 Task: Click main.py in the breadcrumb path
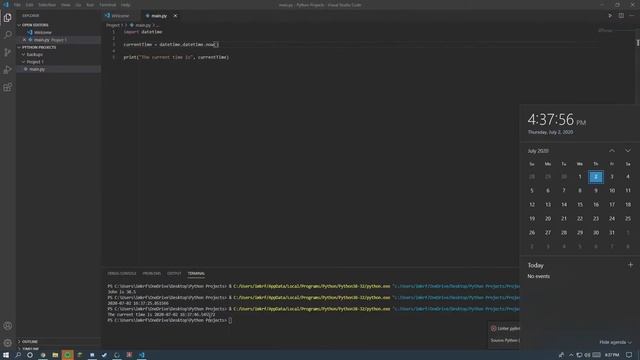pyautogui.click(x=142, y=25)
